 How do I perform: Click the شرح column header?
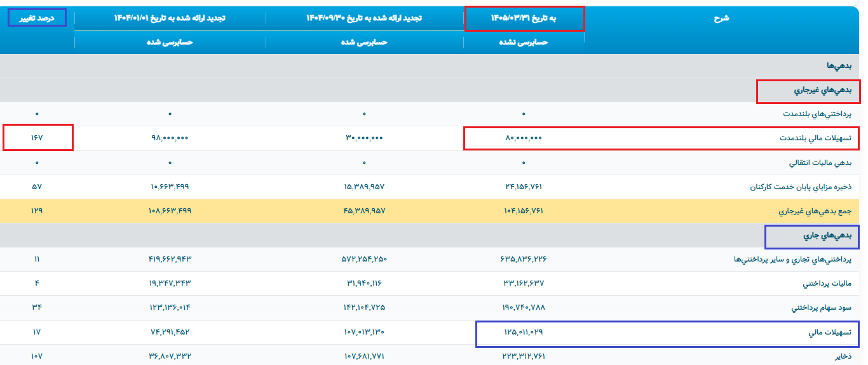pos(721,18)
